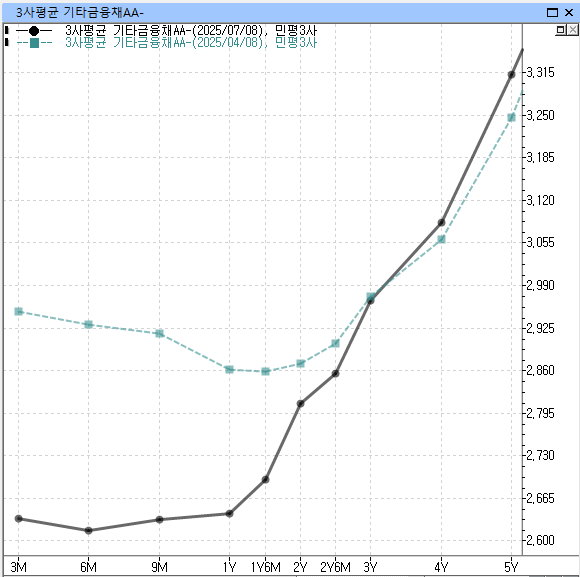
Task: Click the teal square marker in legend
Action: click(x=34, y=43)
